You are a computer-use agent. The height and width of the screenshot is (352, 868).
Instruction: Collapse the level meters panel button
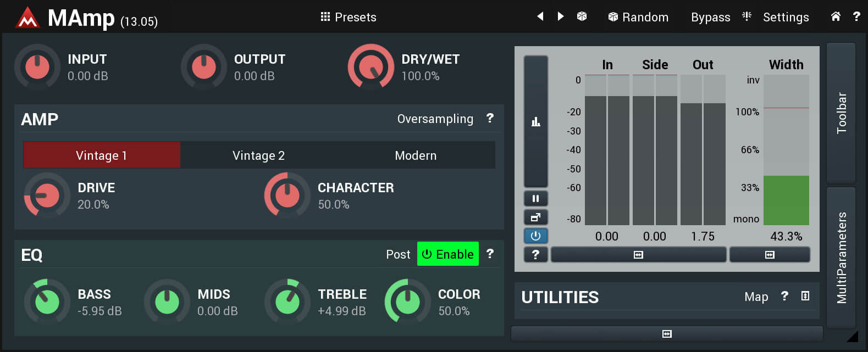[638, 254]
